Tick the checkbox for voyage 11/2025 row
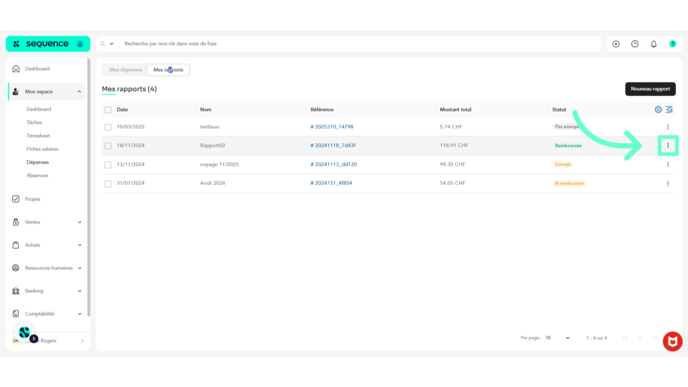Image resolution: width=688 pixels, height=387 pixels. [108, 165]
